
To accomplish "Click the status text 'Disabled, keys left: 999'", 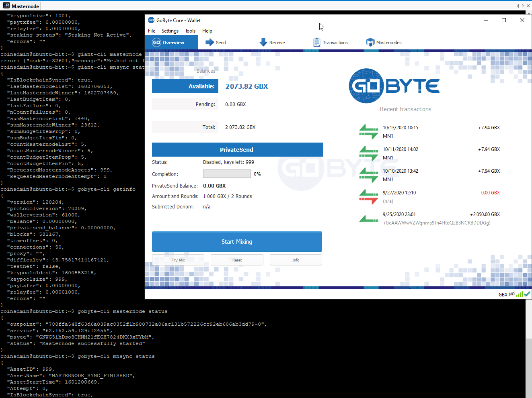I will click(228, 162).
